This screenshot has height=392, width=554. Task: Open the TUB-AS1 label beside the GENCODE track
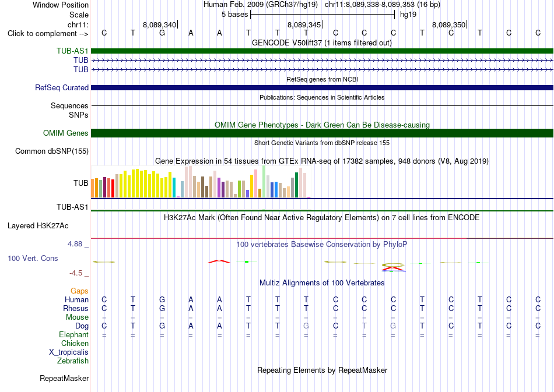(72, 51)
